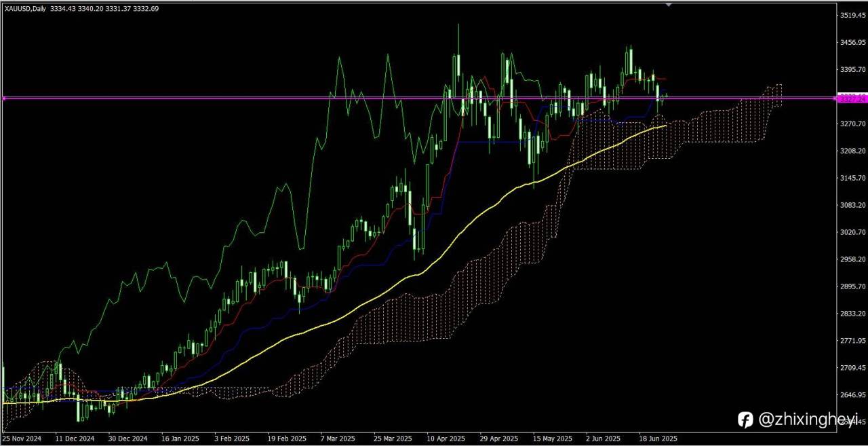Click the 11 Dec 2024 date label
Image resolution: width=868 pixels, height=446 pixels.
pyautogui.click(x=75, y=439)
